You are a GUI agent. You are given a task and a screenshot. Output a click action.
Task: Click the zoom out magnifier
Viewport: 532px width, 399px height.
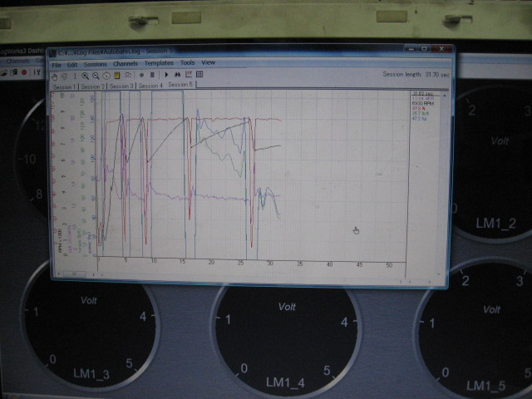(x=96, y=76)
